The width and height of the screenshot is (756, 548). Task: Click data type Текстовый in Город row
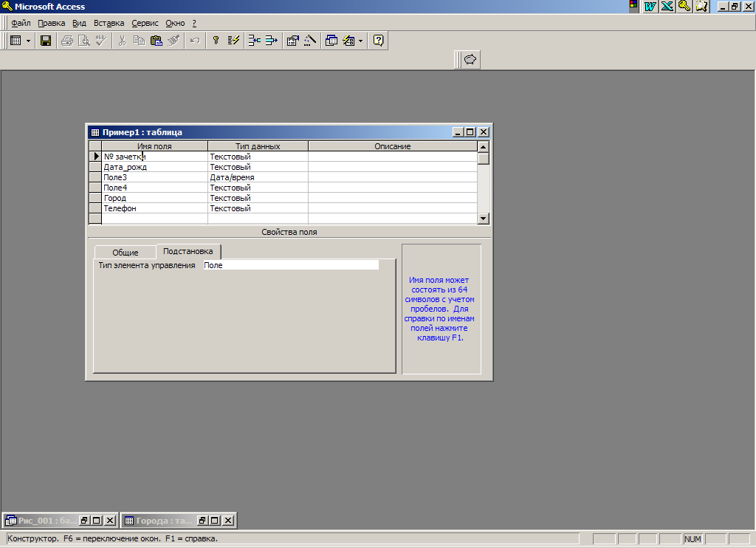pos(258,198)
